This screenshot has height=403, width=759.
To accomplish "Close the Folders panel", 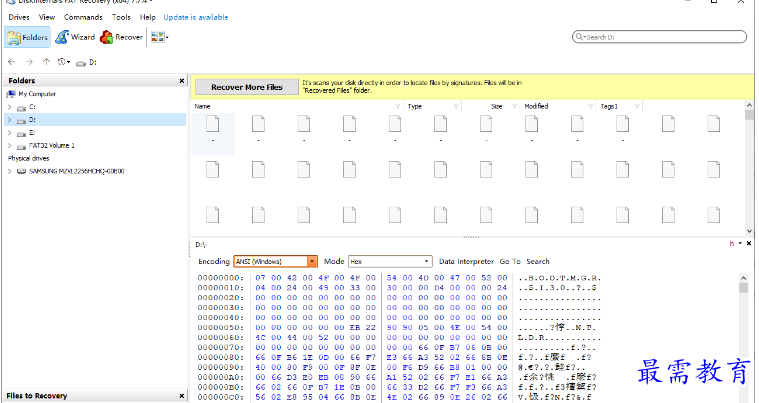I will click(x=182, y=81).
